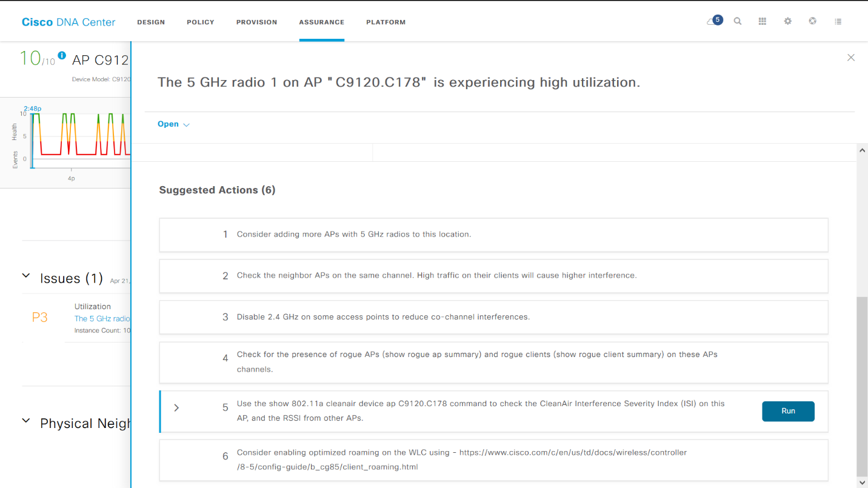Run the cleanair command action
The width and height of the screenshot is (868, 488).
click(788, 411)
